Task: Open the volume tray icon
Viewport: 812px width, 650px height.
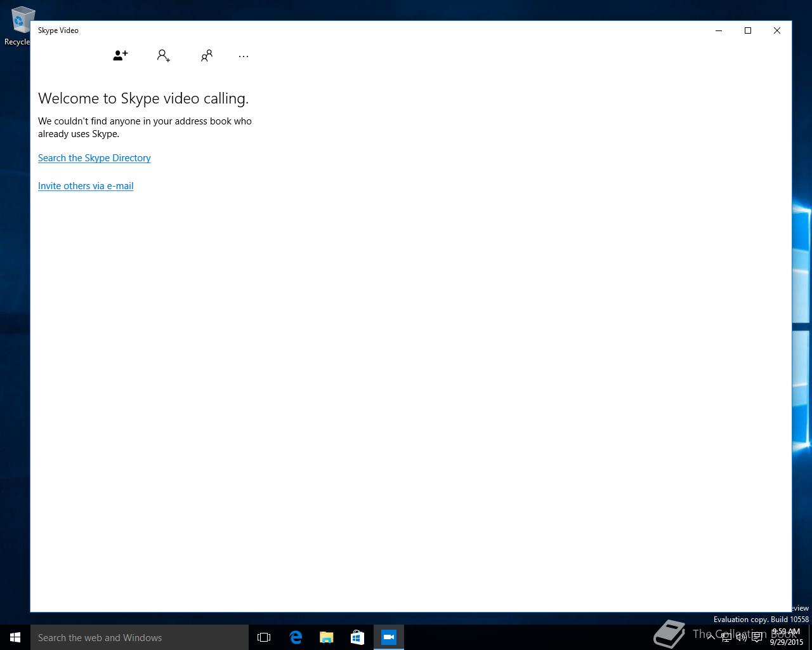Action: [x=742, y=637]
